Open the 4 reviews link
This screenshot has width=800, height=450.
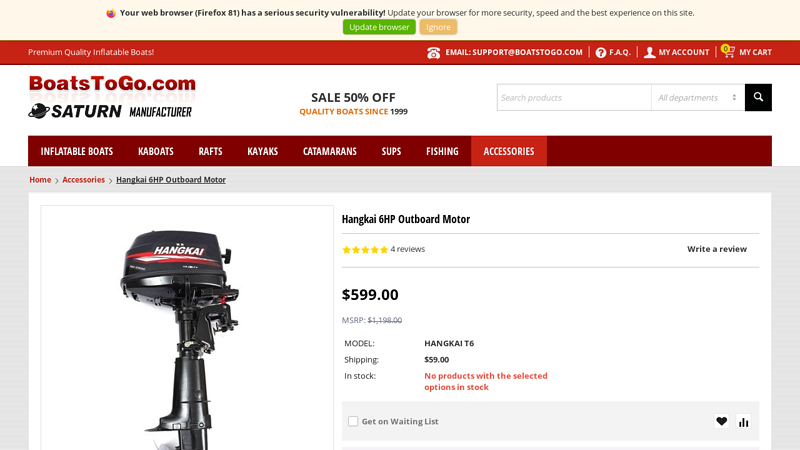tap(408, 249)
